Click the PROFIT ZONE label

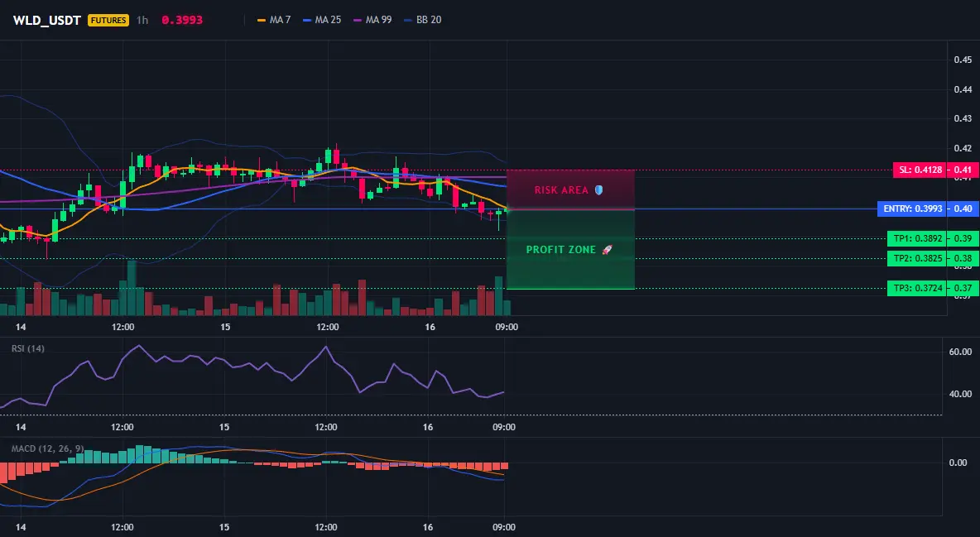(x=561, y=249)
